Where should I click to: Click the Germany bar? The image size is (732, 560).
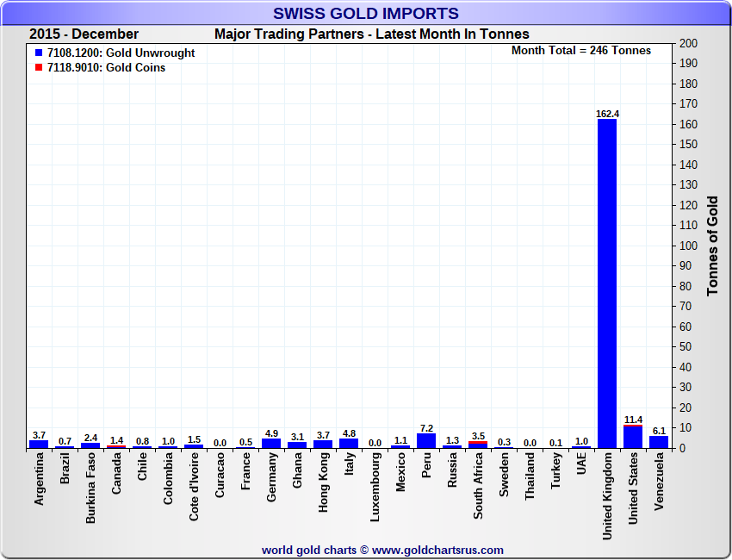270,443
